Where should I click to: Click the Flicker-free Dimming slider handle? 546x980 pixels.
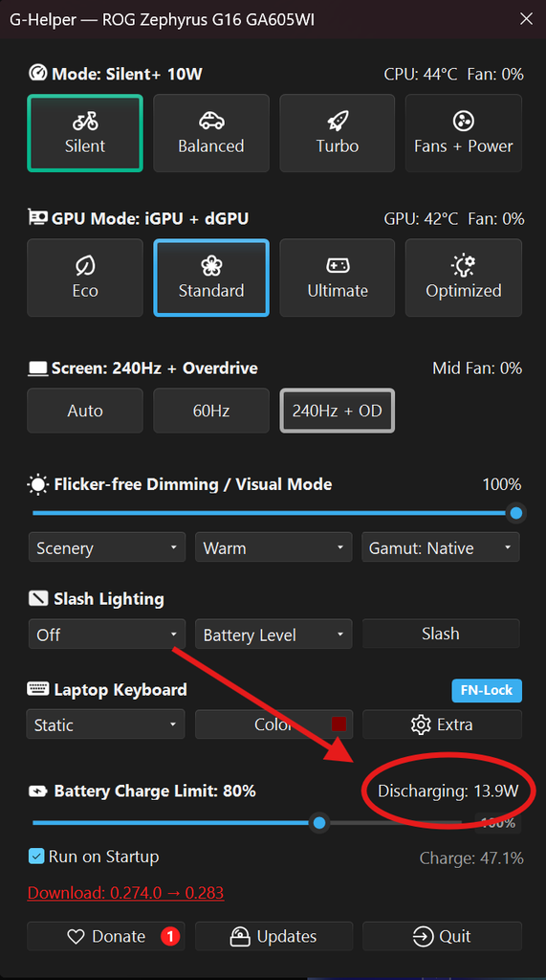(516, 513)
